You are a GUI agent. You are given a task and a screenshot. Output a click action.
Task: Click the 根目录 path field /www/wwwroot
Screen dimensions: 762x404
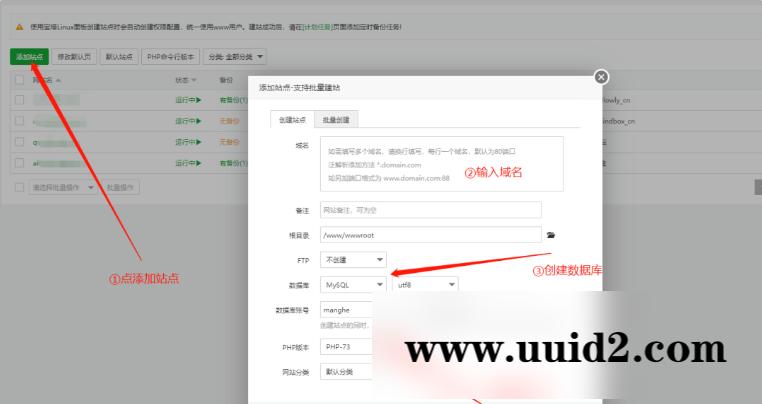[x=431, y=235]
